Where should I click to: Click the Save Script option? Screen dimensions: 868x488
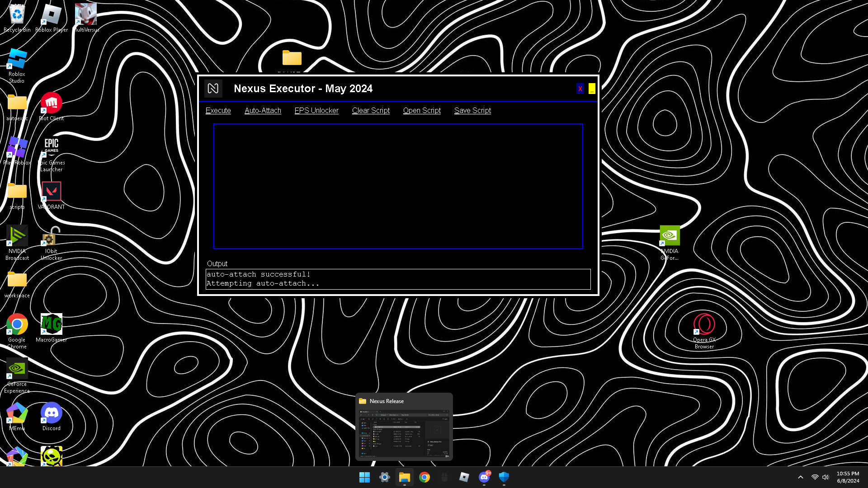[x=472, y=111]
